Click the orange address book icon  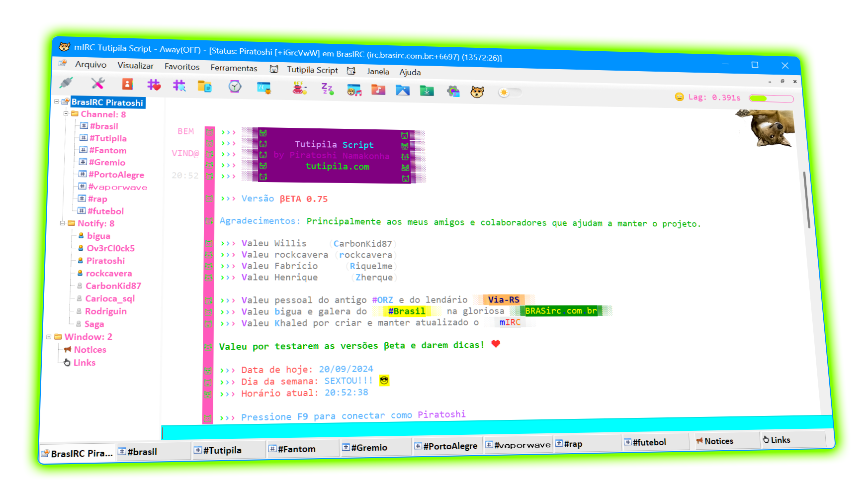[128, 84]
